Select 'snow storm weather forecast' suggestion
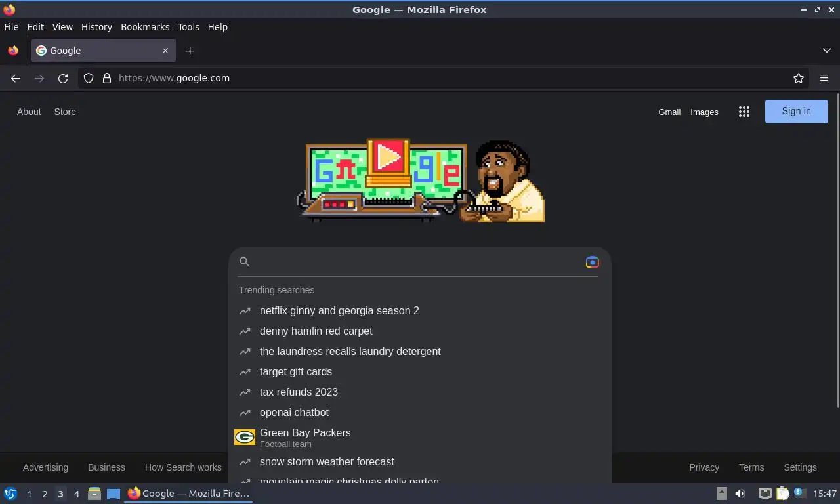The height and width of the screenshot is (504, 840). pos(420,462)
